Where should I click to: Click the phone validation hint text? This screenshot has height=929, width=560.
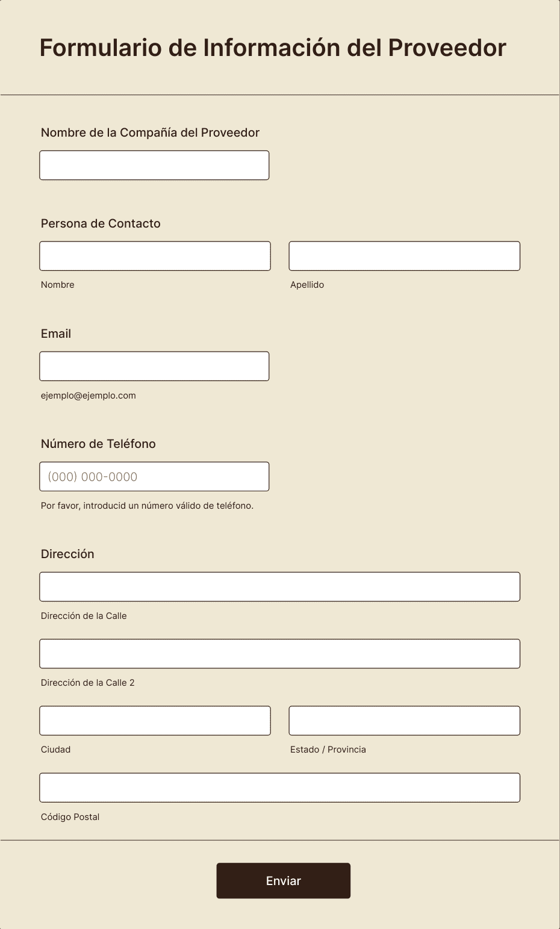147,506
